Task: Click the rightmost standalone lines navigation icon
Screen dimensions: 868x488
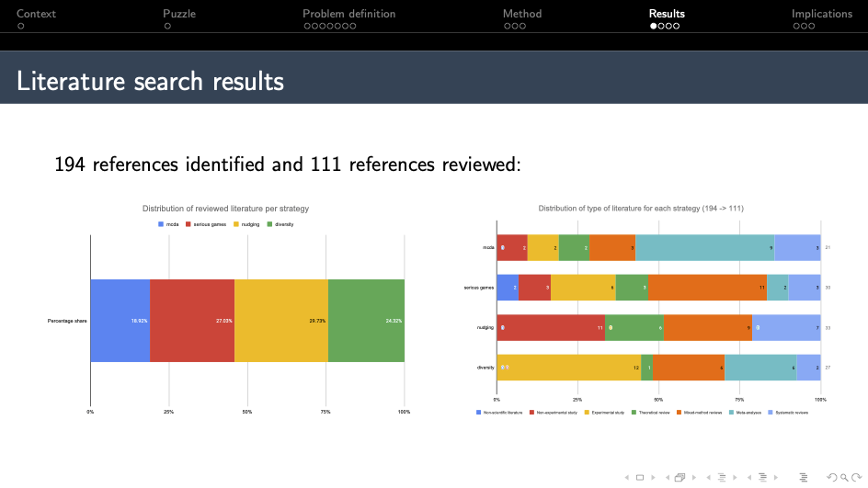Action: 804,477
